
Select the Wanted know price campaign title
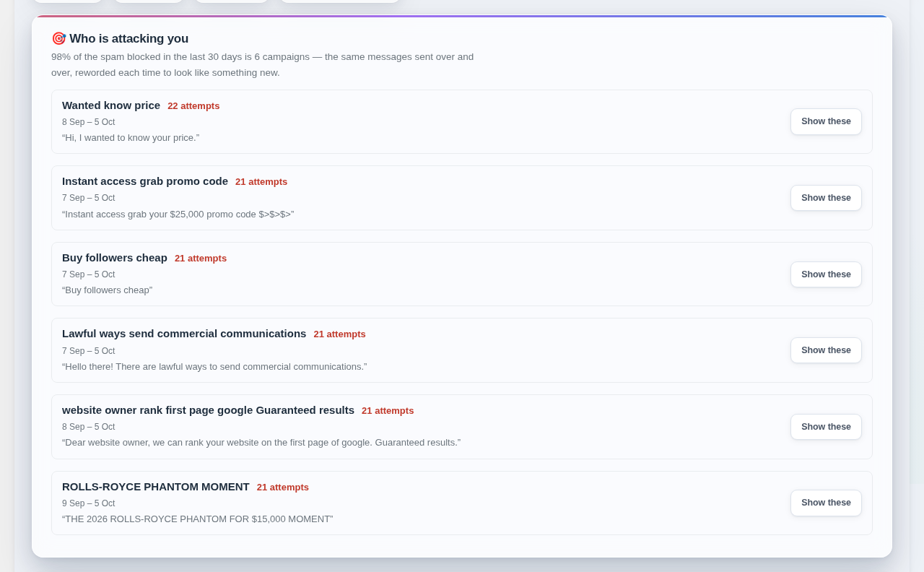(x=111, y=105)
